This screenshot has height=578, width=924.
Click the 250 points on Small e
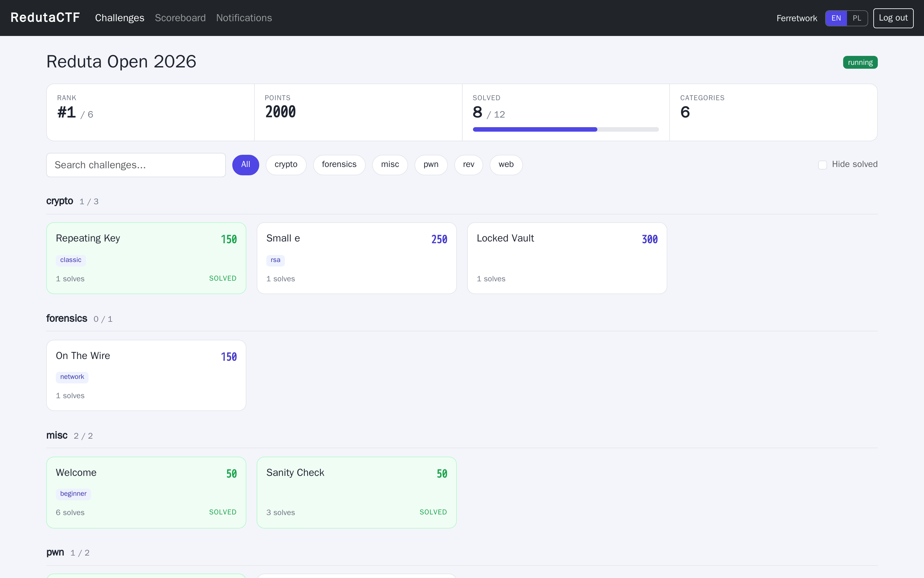click(x=439, y=239)
